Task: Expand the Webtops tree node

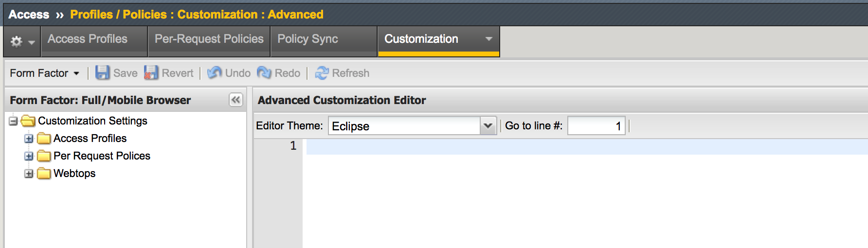Action: tap(29, 174)
